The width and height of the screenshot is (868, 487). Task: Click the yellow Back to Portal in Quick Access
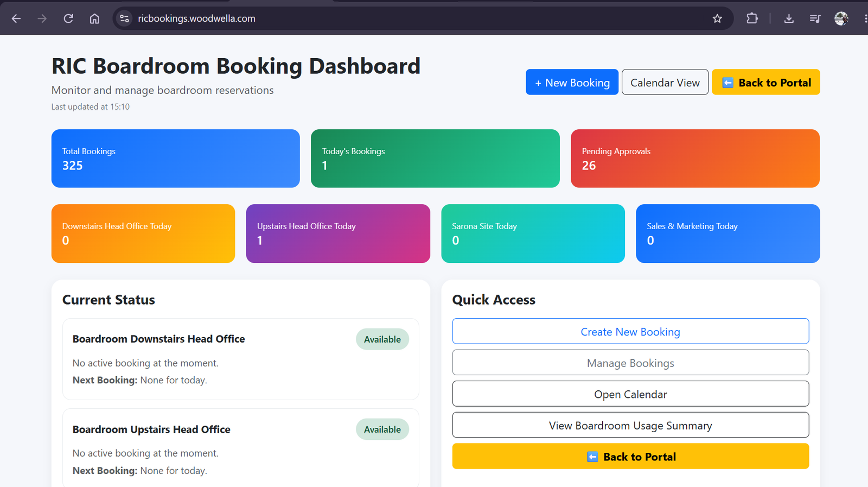point(630,456)
